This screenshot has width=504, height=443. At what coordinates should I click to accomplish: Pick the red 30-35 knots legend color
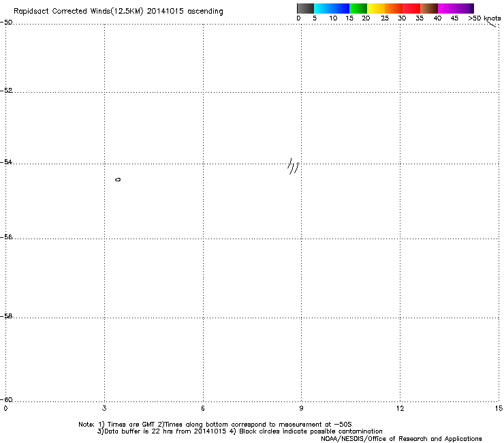pos(411,8)
